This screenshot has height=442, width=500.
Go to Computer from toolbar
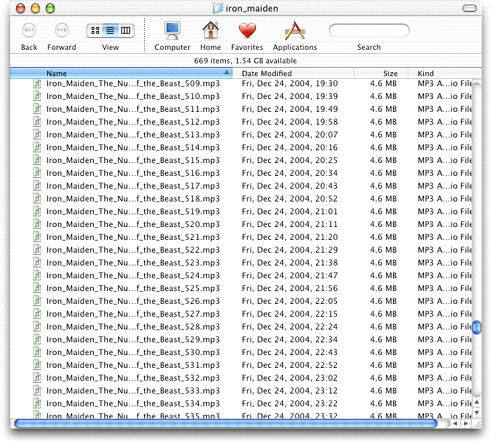point(172,31)
